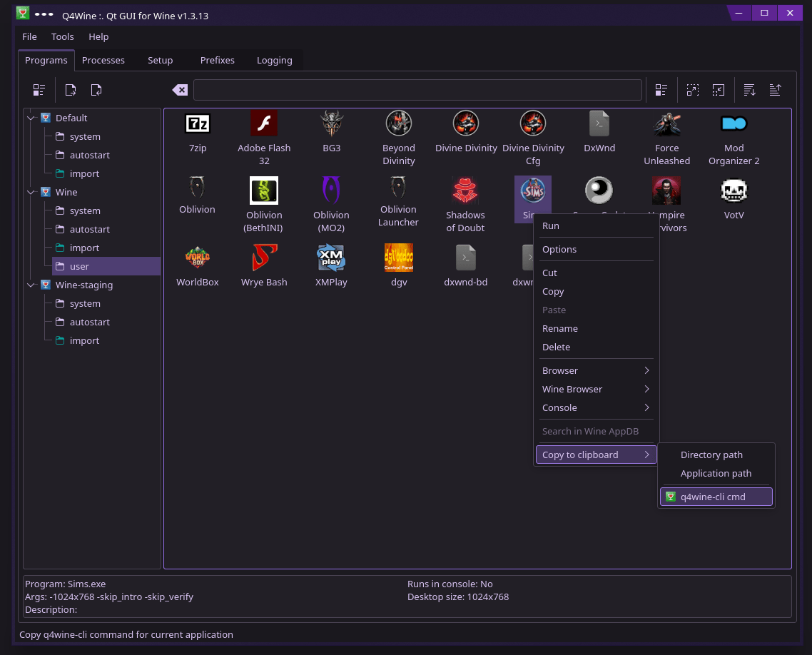Collapse the Wine-staging prefix tree node
Screen dimensions: 812x655
coord(31,285)
